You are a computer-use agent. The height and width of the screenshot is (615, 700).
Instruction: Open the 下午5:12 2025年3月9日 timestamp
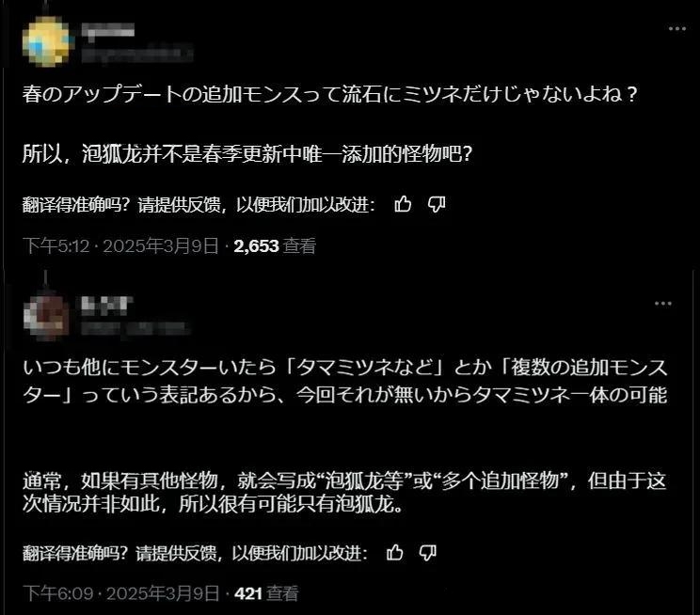pyautogui.click(x=120, y=246)
